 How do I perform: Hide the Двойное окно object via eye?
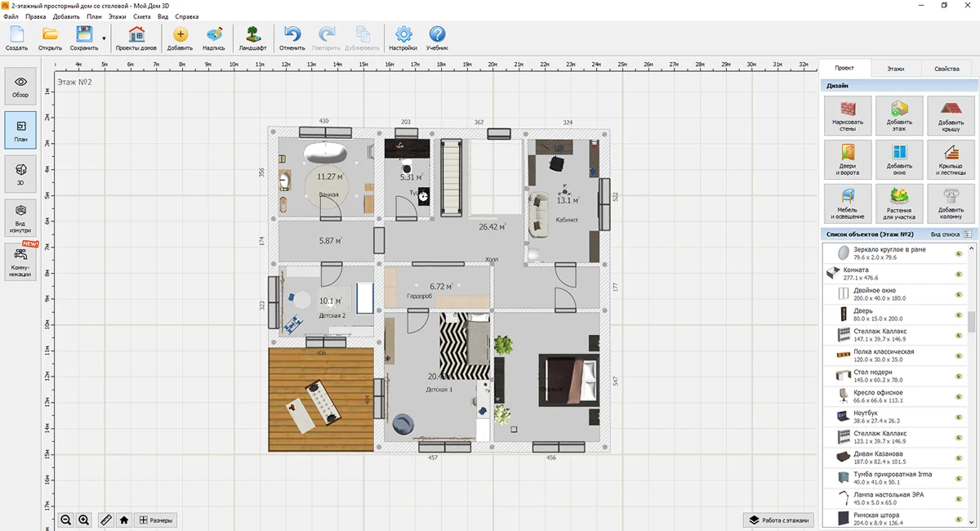pos(959,294)
